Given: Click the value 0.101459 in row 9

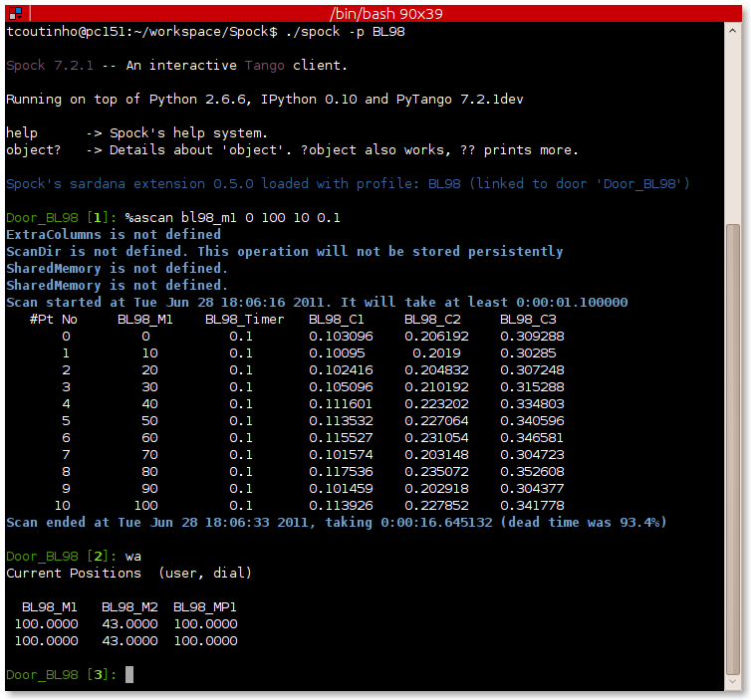Looking at the screenshot, I should [x=341, y=488].
